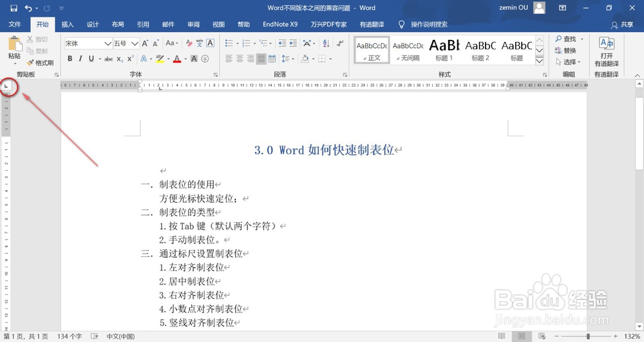Screen dimensions: 644x342
Task: Click the Format Painter (格式刷) button
Action: coord(40,63)
